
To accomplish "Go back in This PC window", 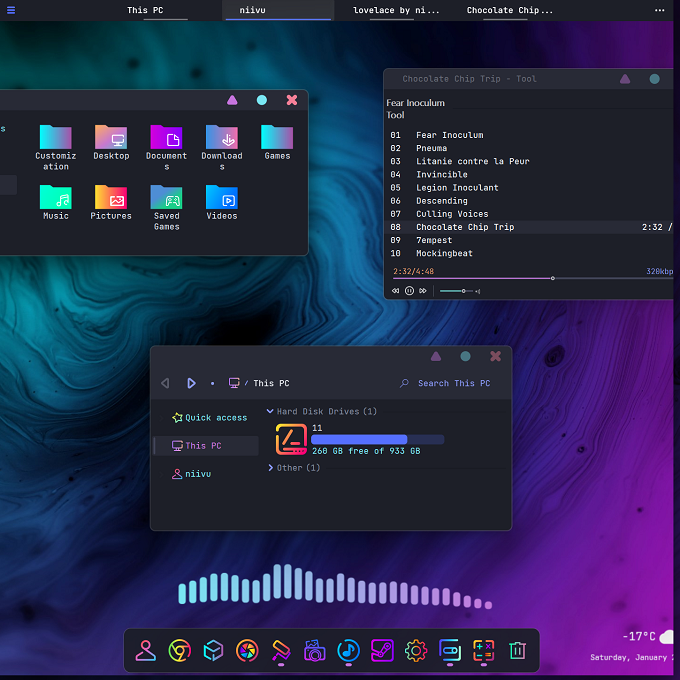I will click(x=165, y=383).
